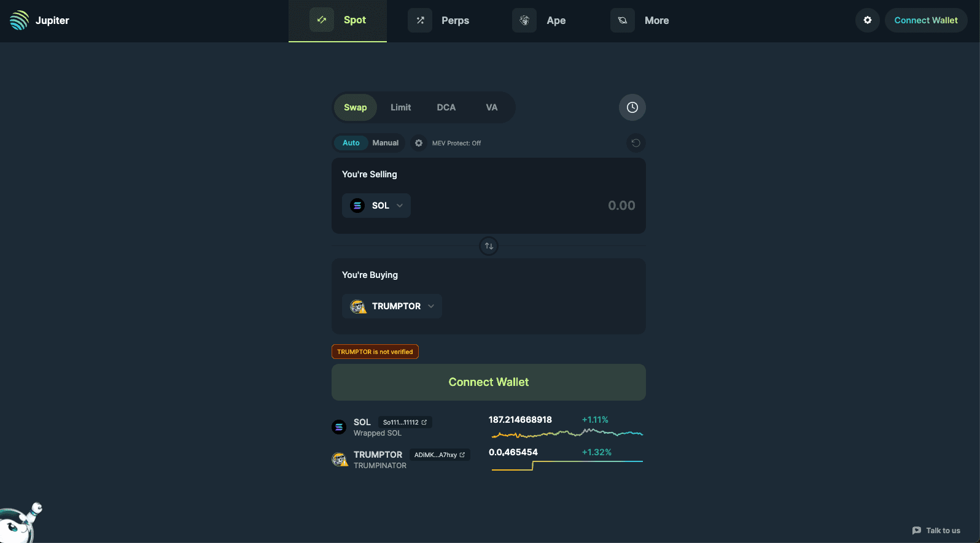Click the Perps icon in the header
Viewport: 980px width, 543px height.
click(420, 20)
